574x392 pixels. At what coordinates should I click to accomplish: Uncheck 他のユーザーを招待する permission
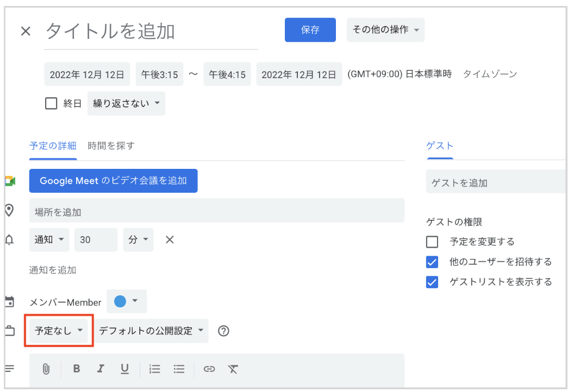432,262
